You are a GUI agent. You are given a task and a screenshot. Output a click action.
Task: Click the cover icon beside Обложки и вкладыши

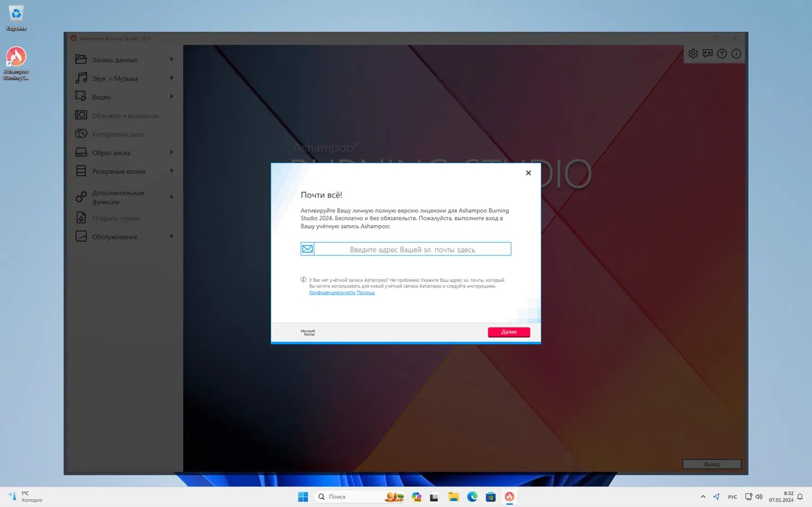[81, 115]
